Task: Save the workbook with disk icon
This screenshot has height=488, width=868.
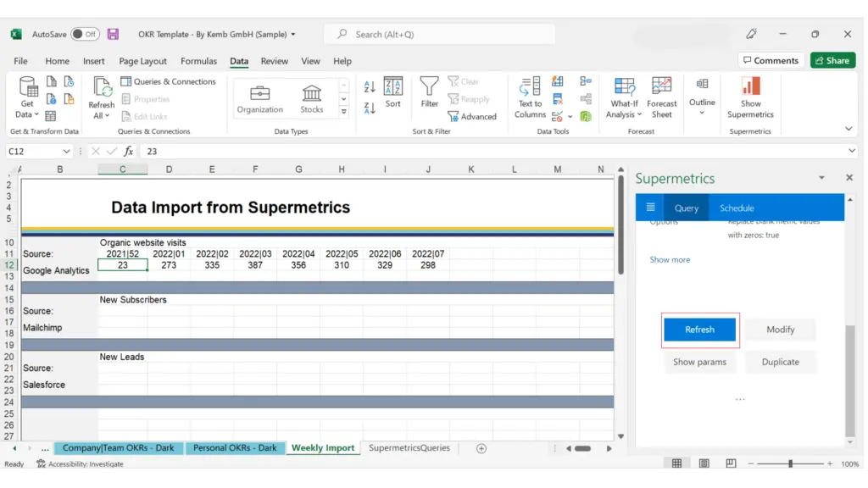Action: point(113,34)
